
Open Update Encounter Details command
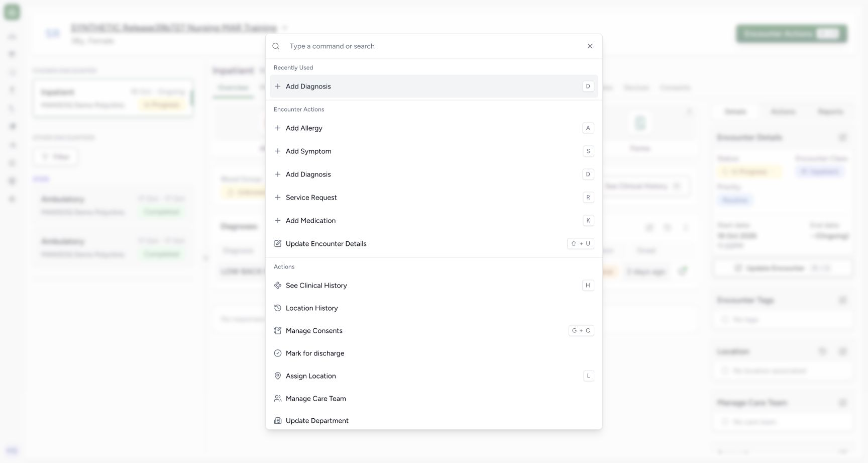pos(434,244)
